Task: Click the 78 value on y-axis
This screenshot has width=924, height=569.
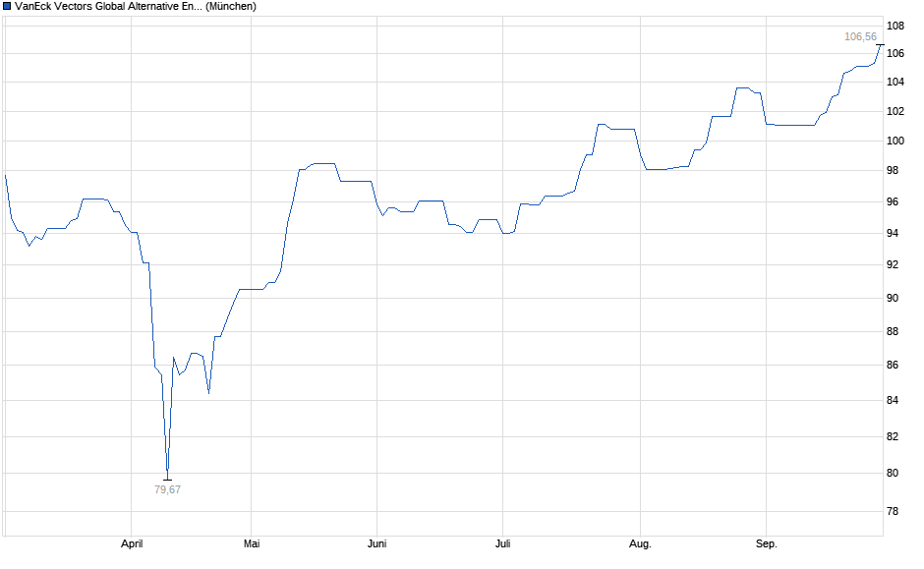Action: click(893, 511)
